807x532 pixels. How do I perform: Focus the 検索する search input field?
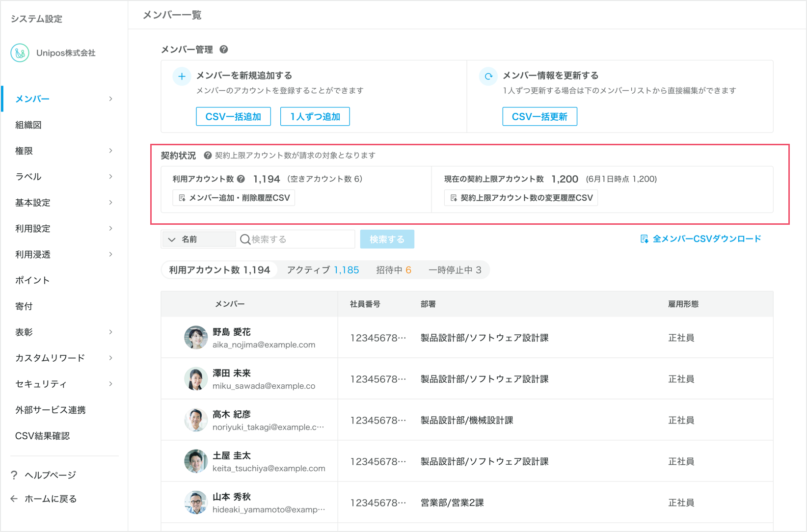click(x=296, y=239)
